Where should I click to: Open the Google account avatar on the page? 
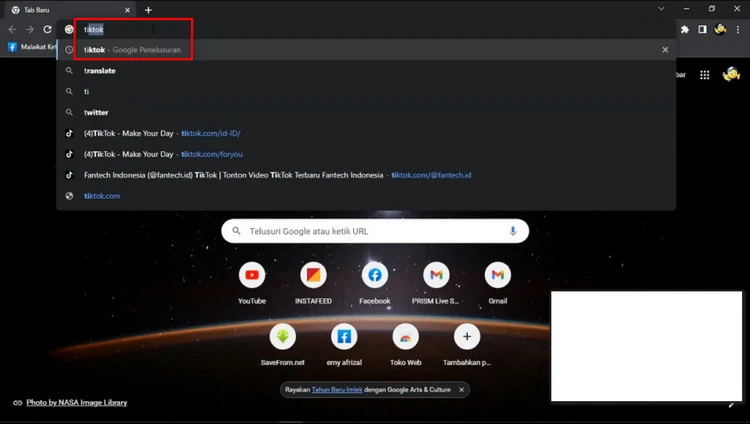(731, 74)
